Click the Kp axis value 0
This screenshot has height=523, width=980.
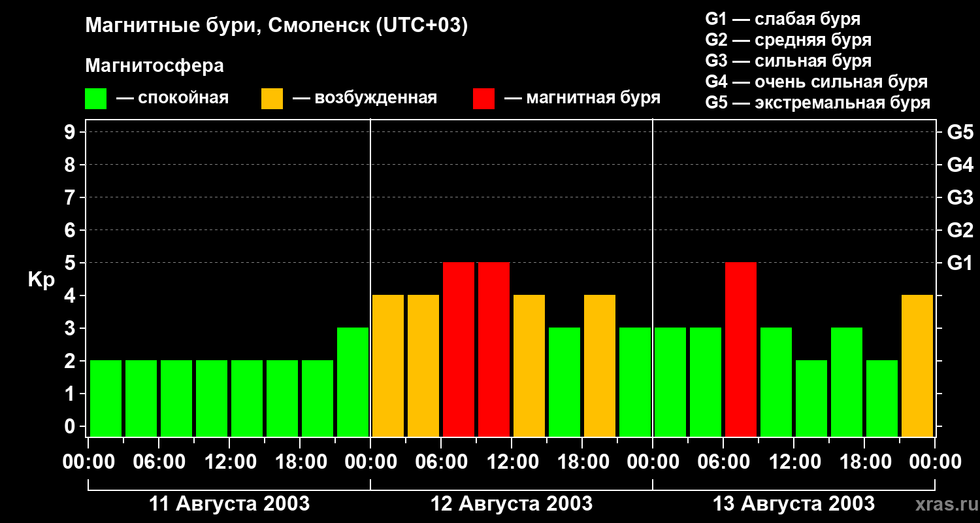[x=71, y=426]
